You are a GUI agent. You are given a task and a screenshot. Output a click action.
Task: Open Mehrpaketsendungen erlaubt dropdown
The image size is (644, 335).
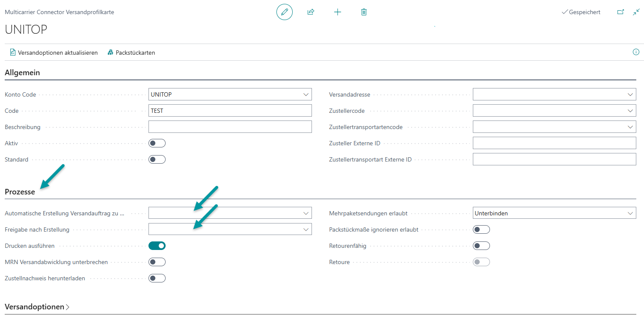click(630, 213)
